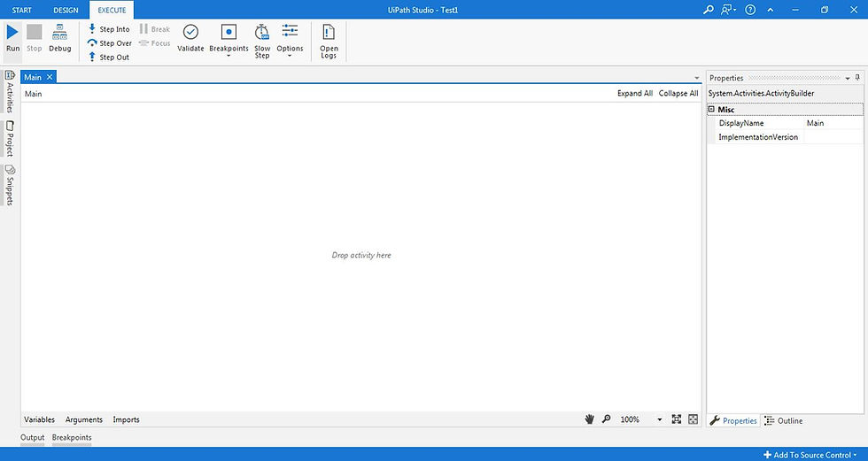Click the DisplayName value field Main
This screenshot has width=868, height=461.
click(833, 123)
